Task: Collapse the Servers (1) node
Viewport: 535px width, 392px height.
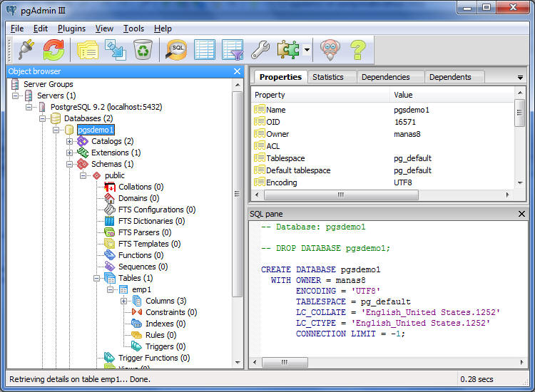Action: point(16,96)
